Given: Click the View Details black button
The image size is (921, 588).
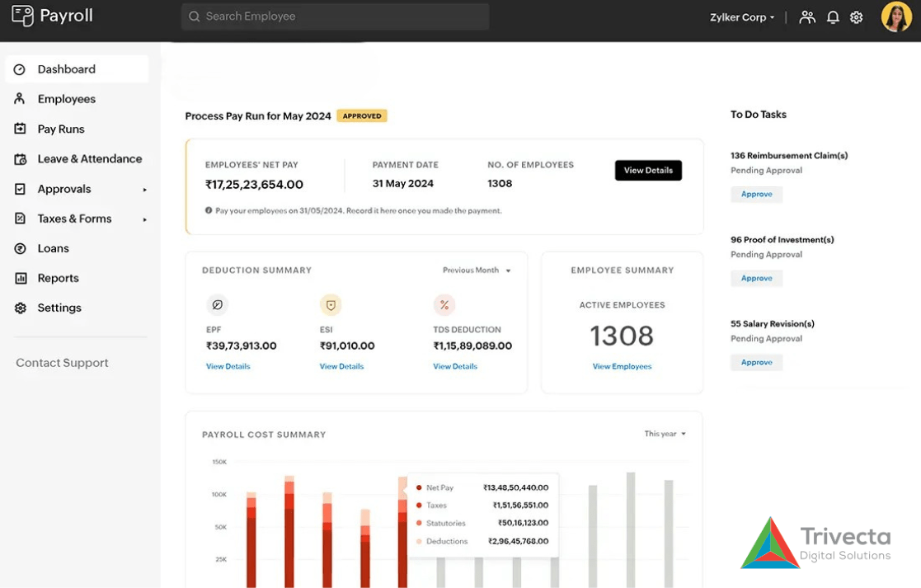Looking at the screenshot, I should click(x=648, y=171).
